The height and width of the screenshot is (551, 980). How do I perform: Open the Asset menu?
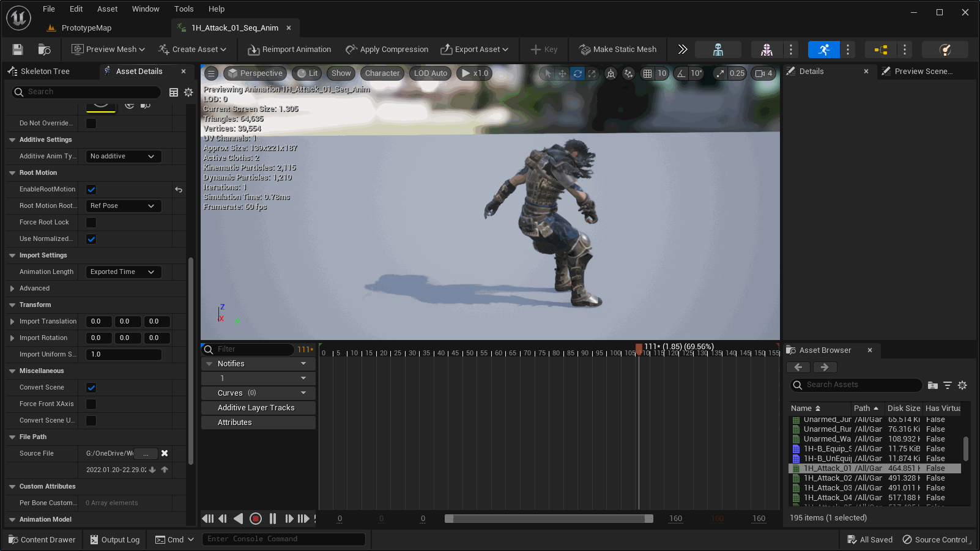pos(108,9)
